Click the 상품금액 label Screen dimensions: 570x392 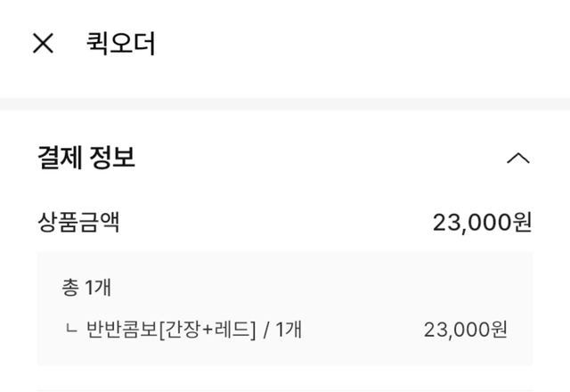(78, 222)
